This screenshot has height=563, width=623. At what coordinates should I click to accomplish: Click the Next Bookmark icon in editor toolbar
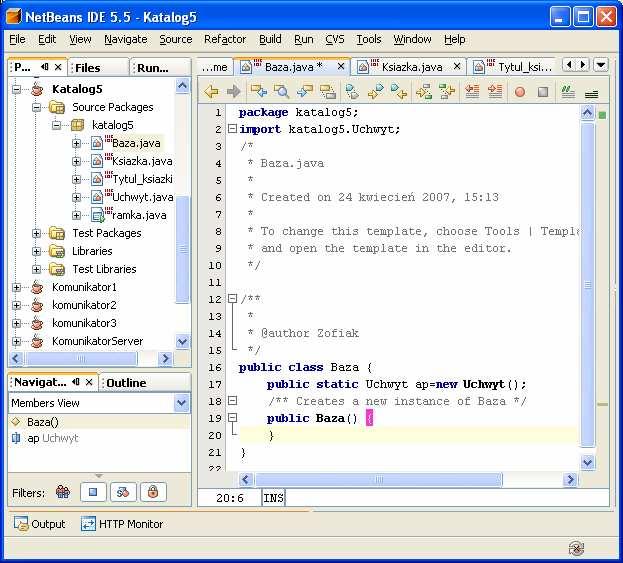[375, 91]
